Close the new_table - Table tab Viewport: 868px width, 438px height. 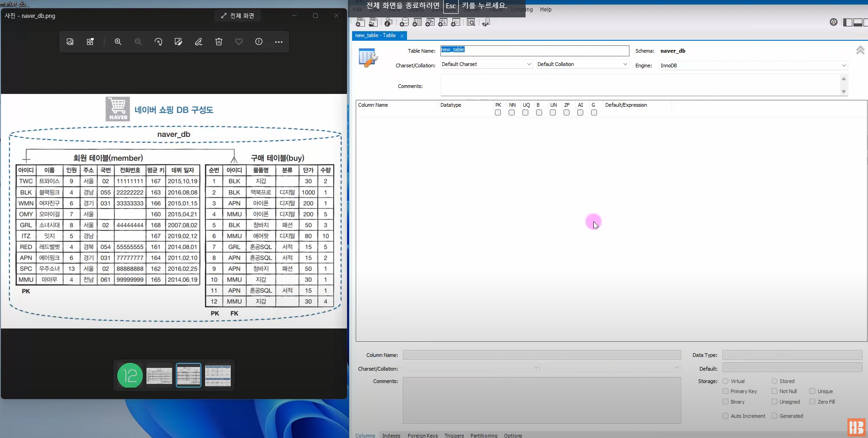tap(402, 36)
